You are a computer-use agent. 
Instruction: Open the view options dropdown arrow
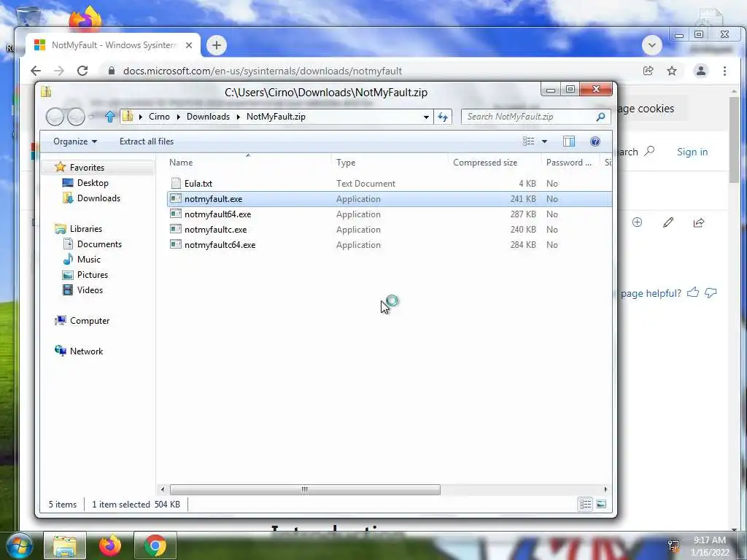[544, 141]
